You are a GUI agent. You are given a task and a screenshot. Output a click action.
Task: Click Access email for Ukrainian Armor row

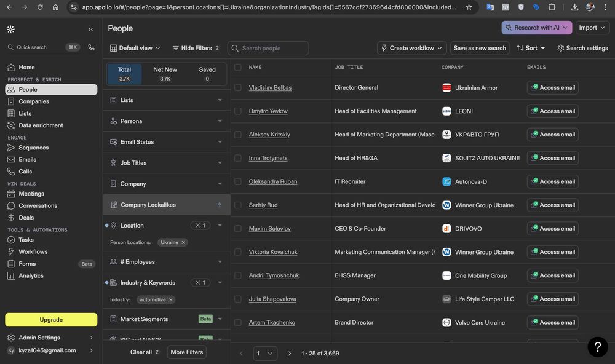tap(553, 87)
